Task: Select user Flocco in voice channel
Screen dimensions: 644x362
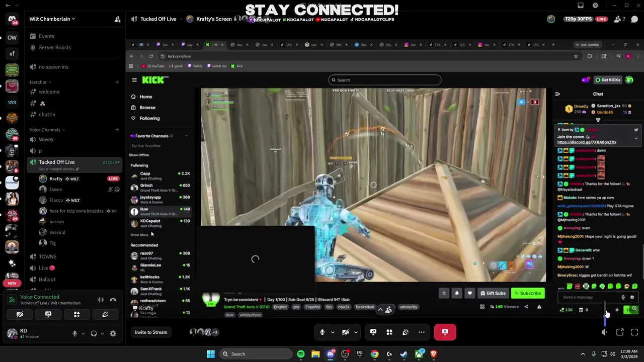Action: coord(56,200)
